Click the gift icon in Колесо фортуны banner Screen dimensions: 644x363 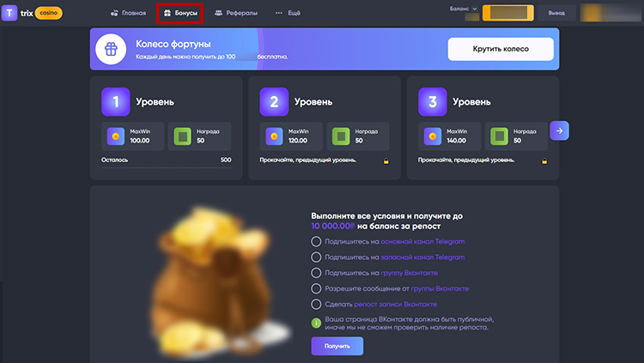coord(111,49)
